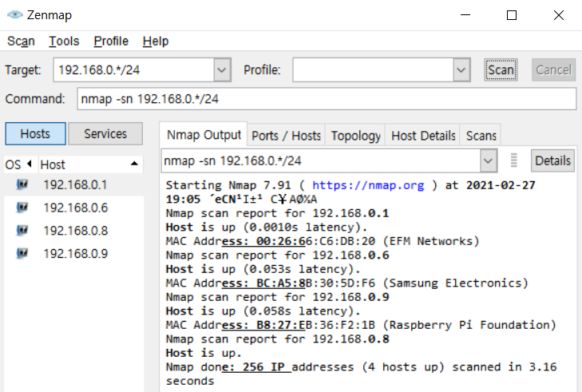Switch to the Topology tab
Image resolution: width=582 pixels, height=392 pixels.
[355, 136]
